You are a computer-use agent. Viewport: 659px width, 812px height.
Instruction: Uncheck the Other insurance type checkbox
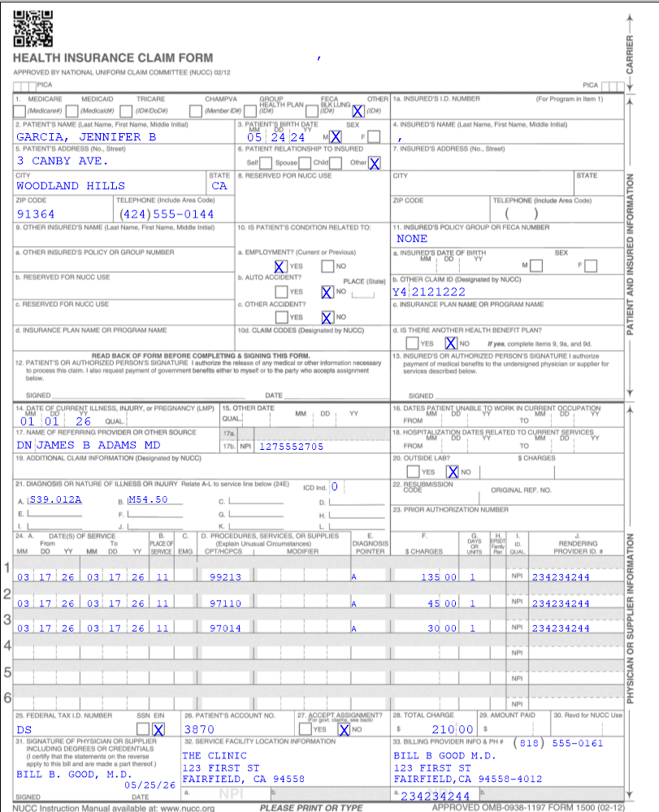(x=358, y=111)
